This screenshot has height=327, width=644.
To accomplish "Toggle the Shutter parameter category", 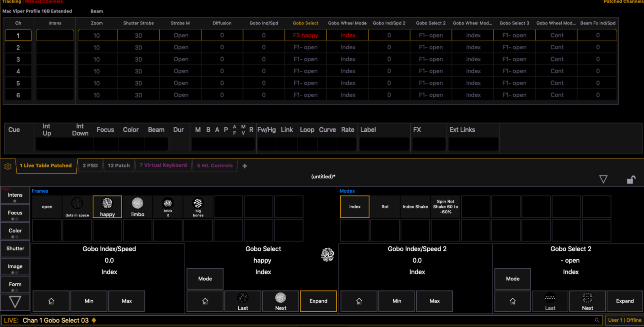I will (x=15, y=248).
